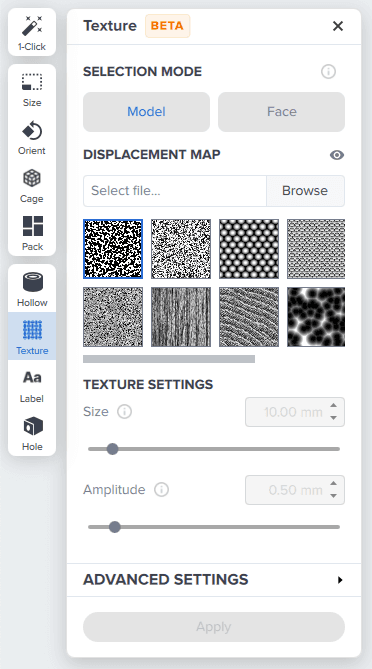Choose Model selection mode

[x=146, y=112]
